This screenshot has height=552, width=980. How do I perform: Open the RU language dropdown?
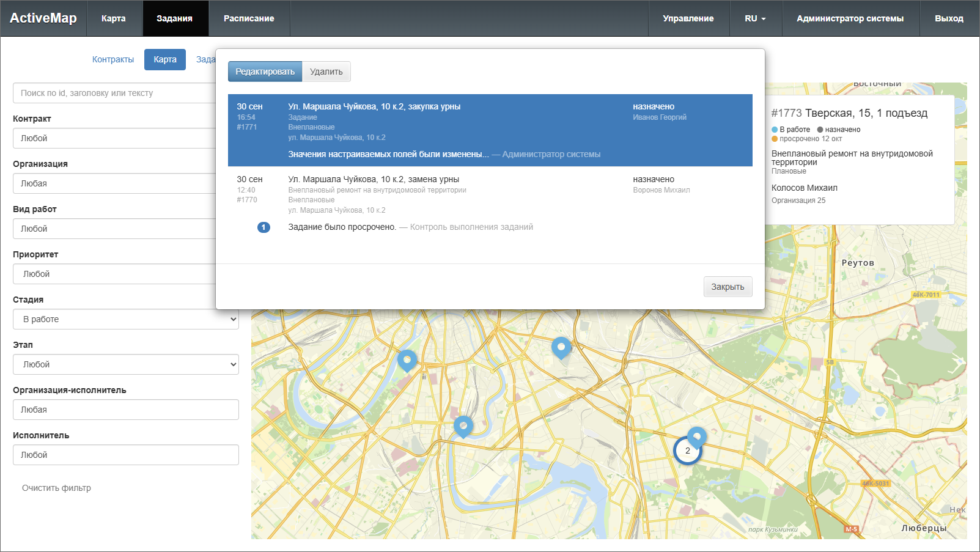point(755,18)
